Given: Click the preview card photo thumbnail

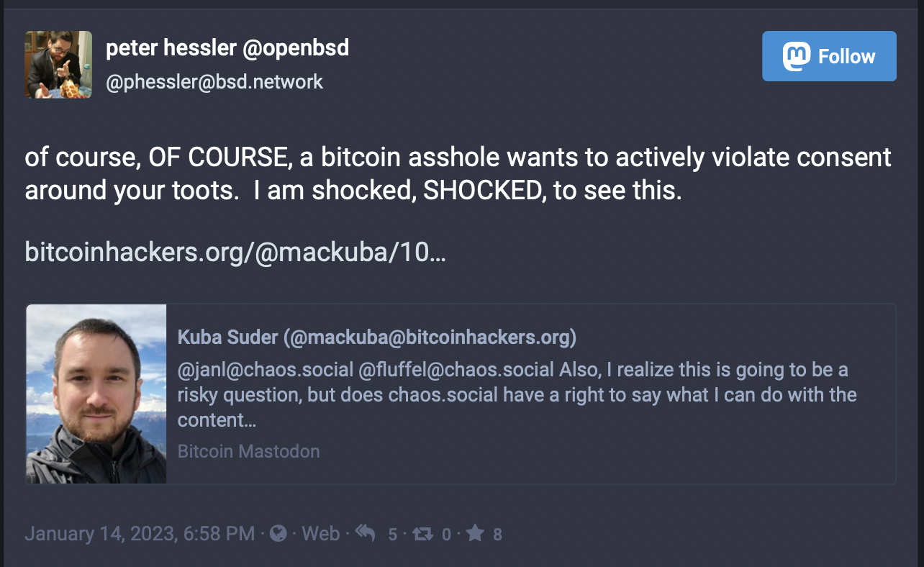Looking at the screenshot, I should pos(96,394).
